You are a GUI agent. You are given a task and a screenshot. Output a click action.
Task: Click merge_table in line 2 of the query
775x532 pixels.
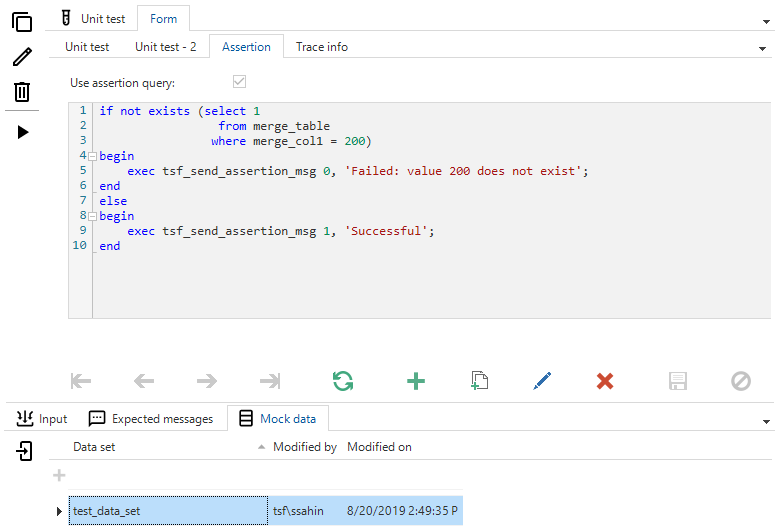[x=291, y=127]
